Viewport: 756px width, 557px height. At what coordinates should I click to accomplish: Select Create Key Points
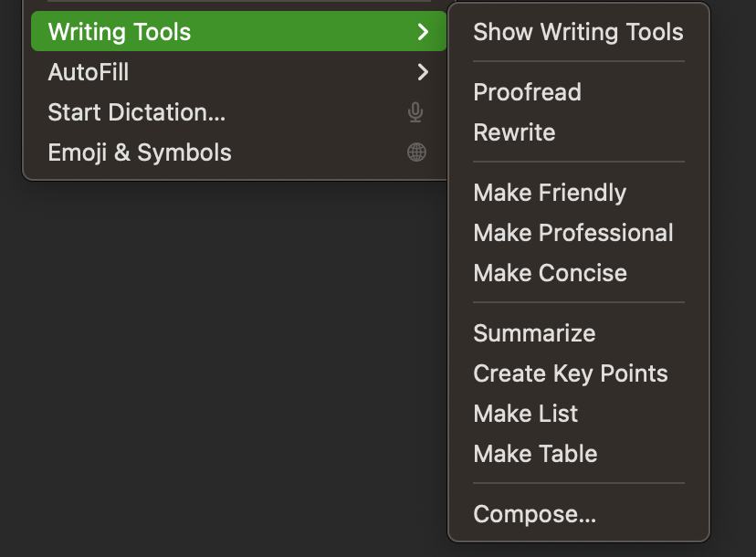(x=571, y=373)
